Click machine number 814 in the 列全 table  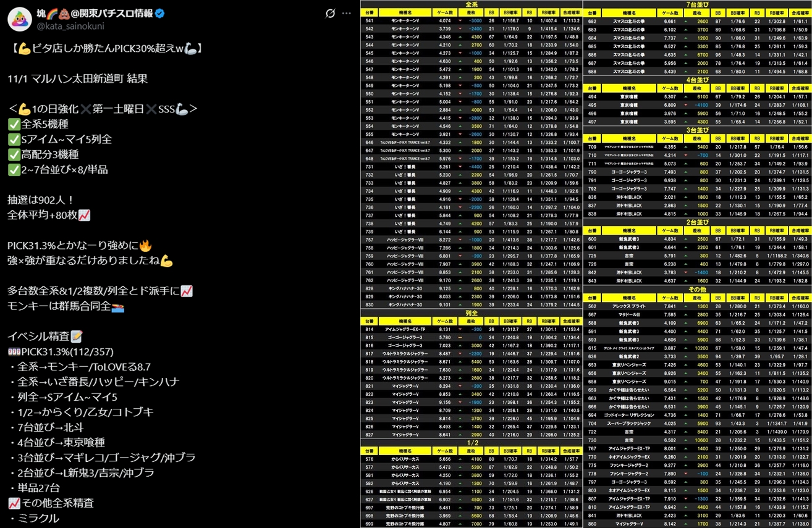[x=369, y=330]
